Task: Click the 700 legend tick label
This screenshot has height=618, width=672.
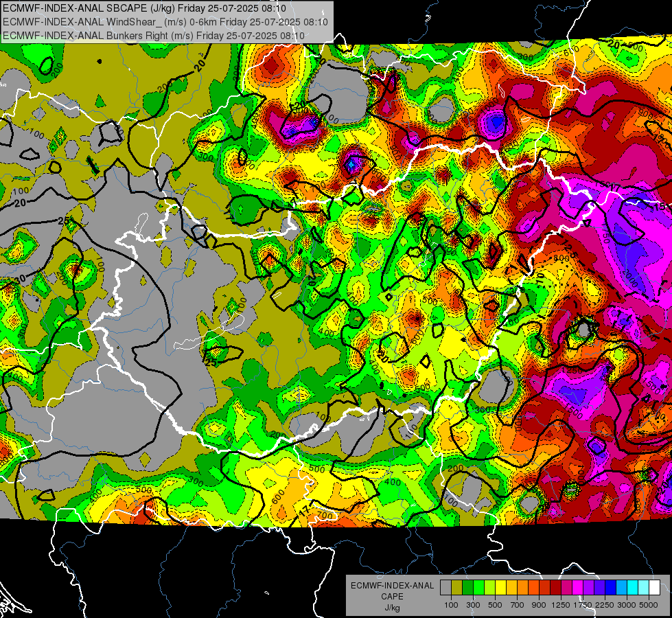Action: [x=518, y=605]
